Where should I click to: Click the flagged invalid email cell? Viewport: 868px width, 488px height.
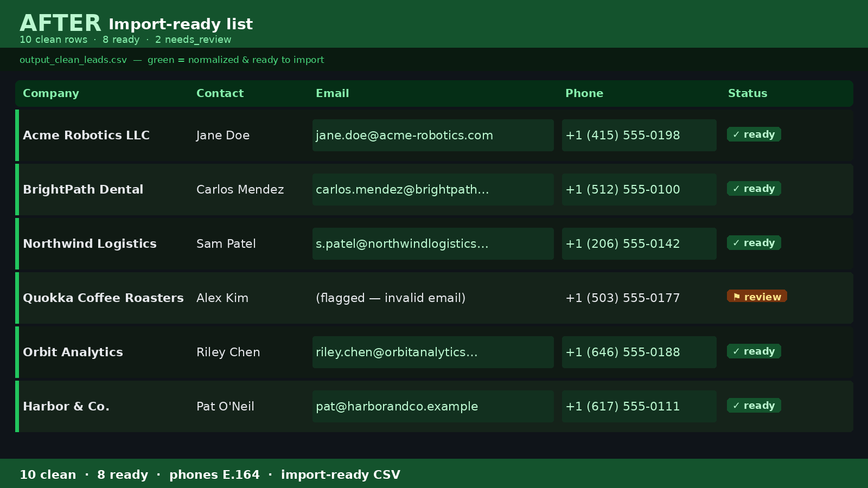[391, 298]
